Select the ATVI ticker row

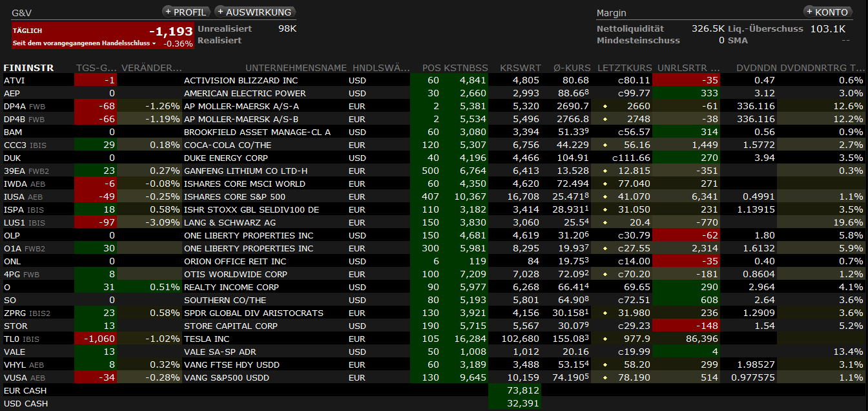(x=14, y=80)
